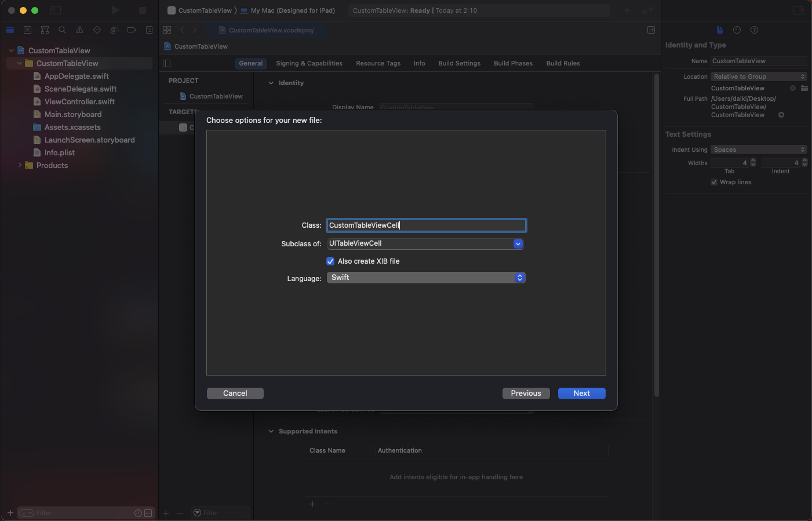Screen dimensions: 812x521
Task: Open the Test navigator diamond icon
Action: coord(97,30)
